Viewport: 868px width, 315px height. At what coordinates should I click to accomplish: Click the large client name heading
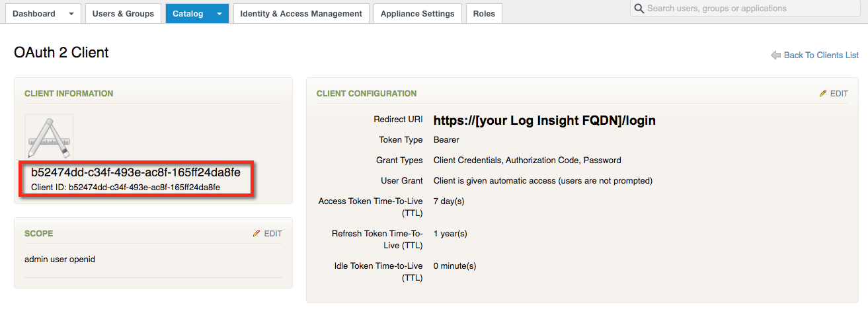136,172
